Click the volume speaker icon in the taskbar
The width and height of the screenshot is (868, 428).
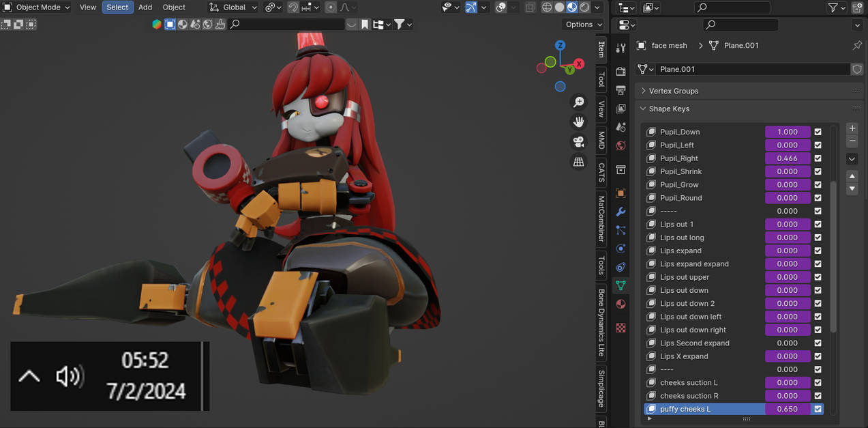70,376
